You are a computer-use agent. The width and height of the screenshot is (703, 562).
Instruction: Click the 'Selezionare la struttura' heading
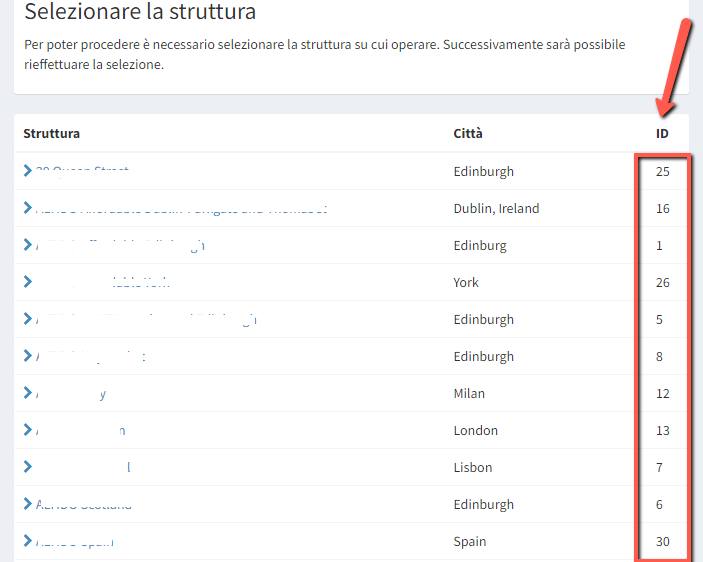coord(140,11)
